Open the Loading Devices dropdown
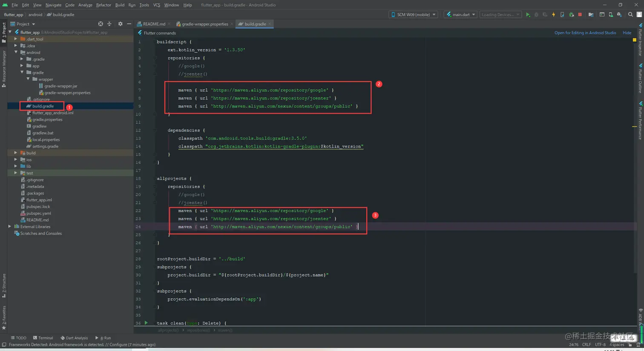644x351 pixels. (500, 14)
